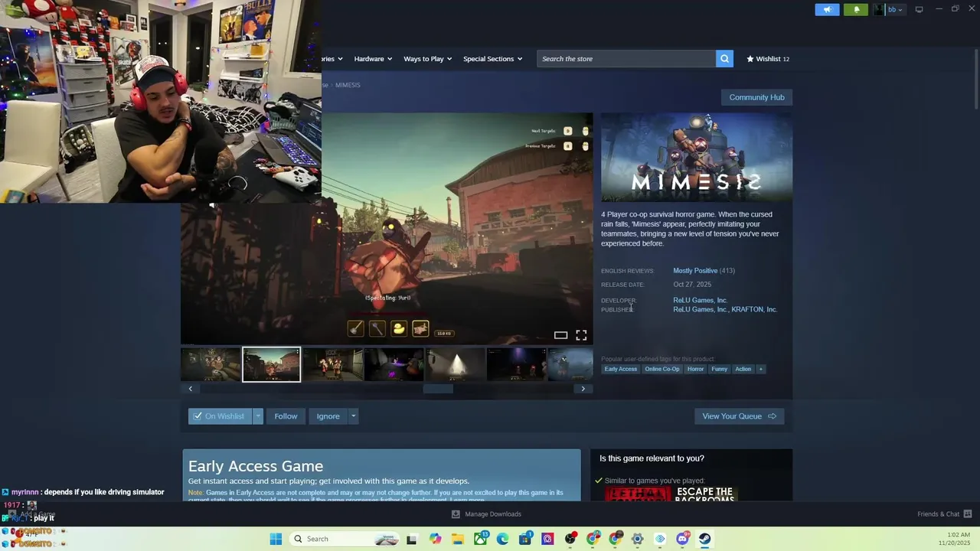The width and height of the screenshot is (980, 551).
Task: Open Manage Downloads
Action: coord(486,514)
